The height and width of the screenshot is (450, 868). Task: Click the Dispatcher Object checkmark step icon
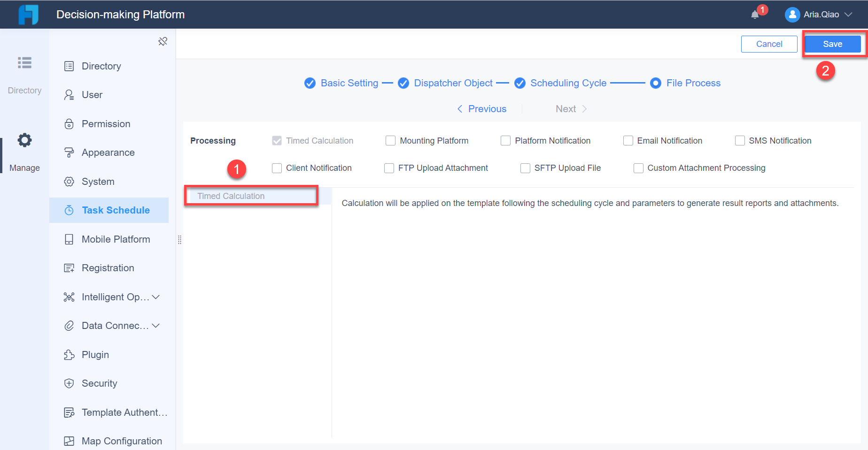(x=403, y=83)
